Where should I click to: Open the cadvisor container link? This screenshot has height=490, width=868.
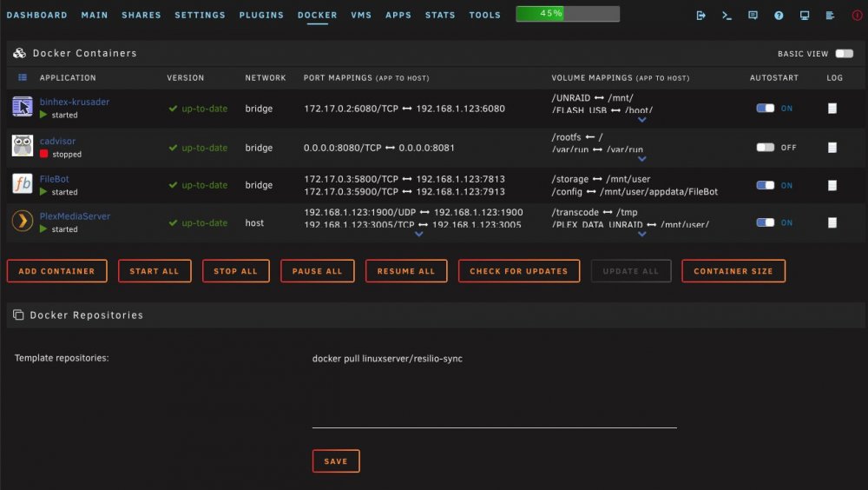[x=57, y=142]
